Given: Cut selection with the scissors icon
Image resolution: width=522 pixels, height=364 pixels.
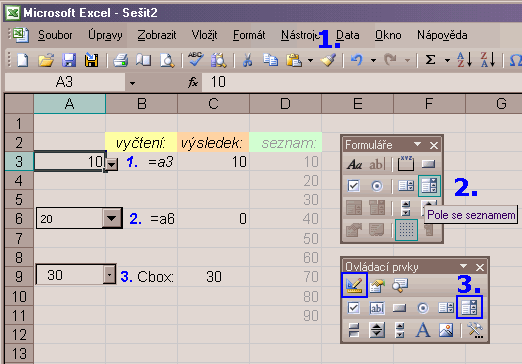Looking at the screenshot, I should (247, 60).
